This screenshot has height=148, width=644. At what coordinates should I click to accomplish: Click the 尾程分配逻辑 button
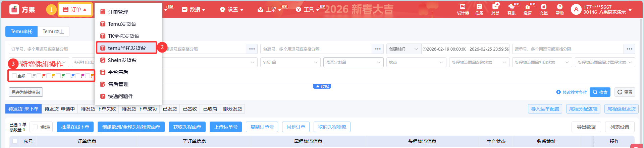point(583,109)
